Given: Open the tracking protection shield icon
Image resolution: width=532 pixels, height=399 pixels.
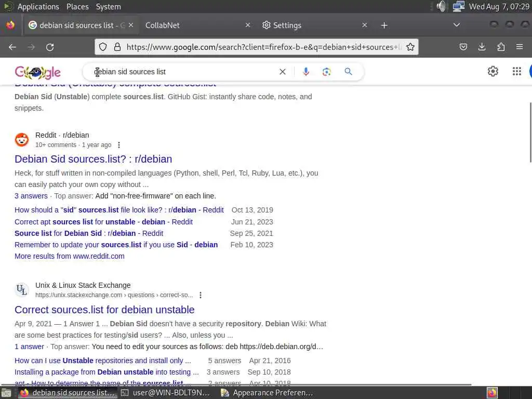Looking at the screenshot, I should pos(103,47).
